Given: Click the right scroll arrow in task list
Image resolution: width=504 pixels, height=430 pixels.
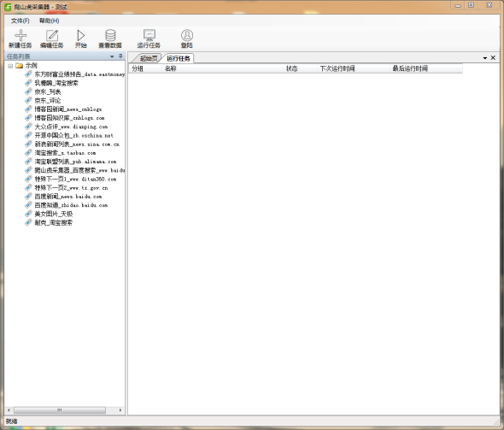Looking at the screenshot, I should click(x=120, y=410).
